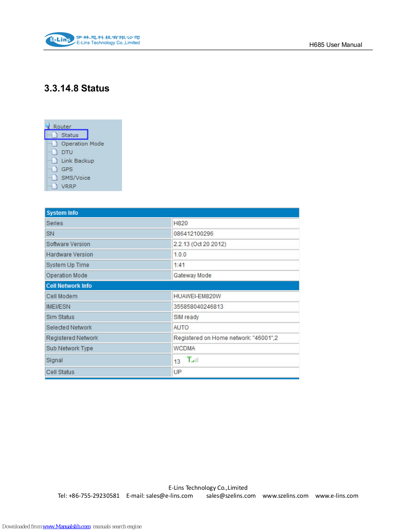Click the www.szelins.com website address

pyautogui.click(x=285, y=496)
